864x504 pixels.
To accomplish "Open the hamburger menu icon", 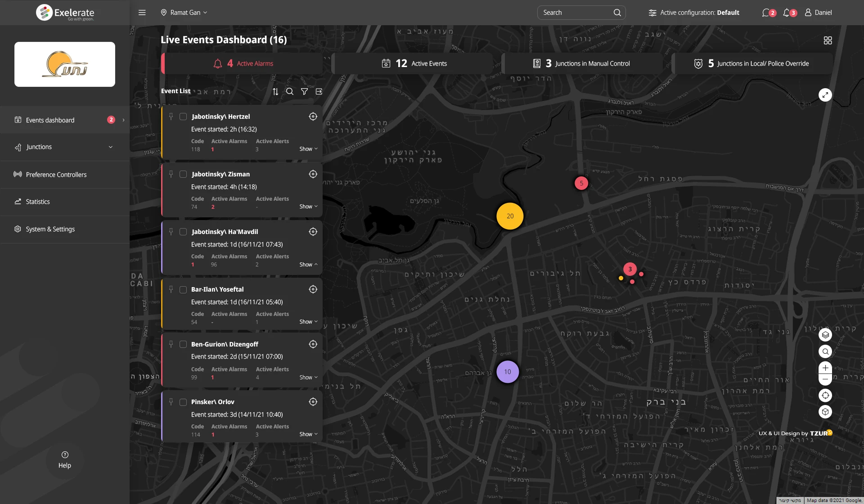I will click(x=142, y=13).
